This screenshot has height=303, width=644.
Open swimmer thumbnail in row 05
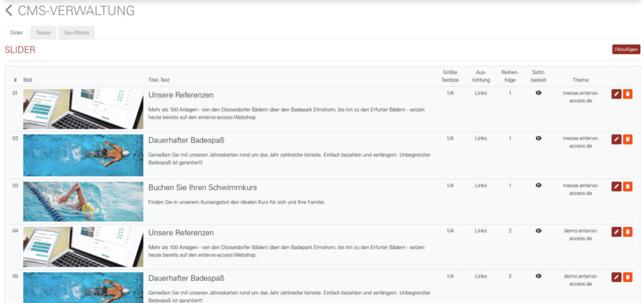click(84, 287)
